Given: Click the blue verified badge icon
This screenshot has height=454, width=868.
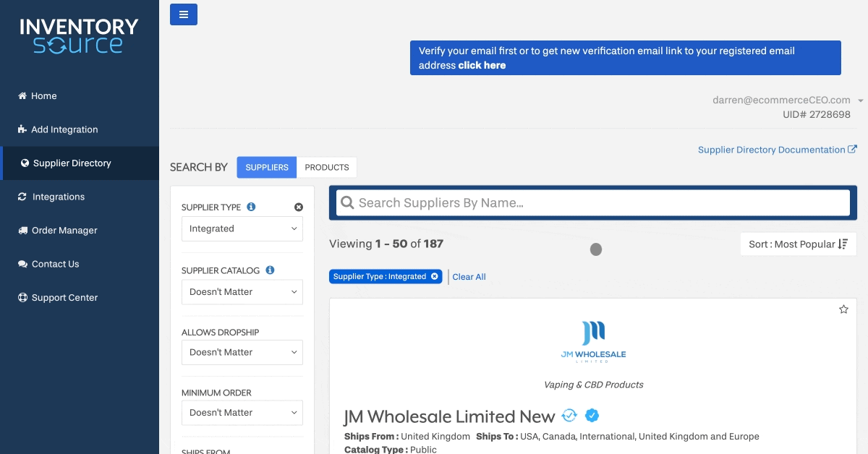Looking at the screenshot, I should pos(592,416).
